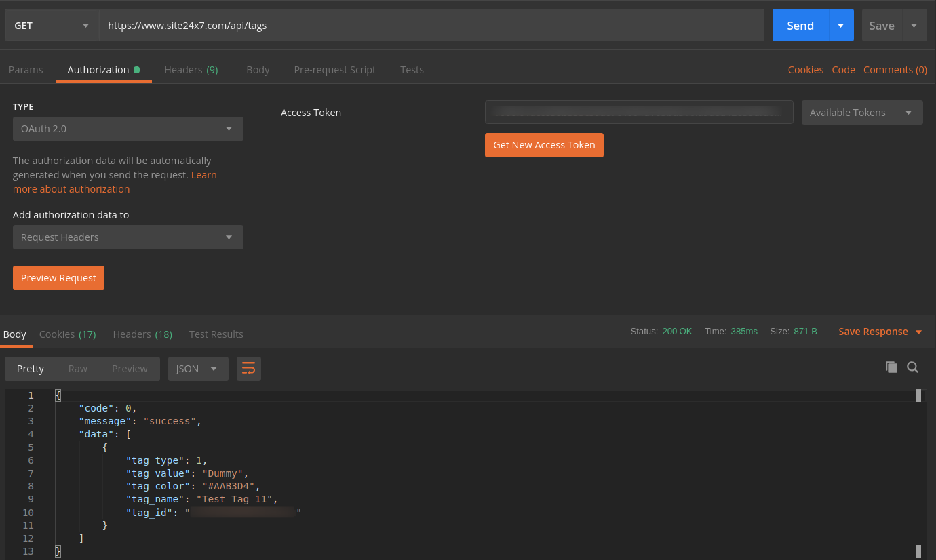Open the GET method dropdown
This screenshot has height=560, width=936.
(52, 26)
